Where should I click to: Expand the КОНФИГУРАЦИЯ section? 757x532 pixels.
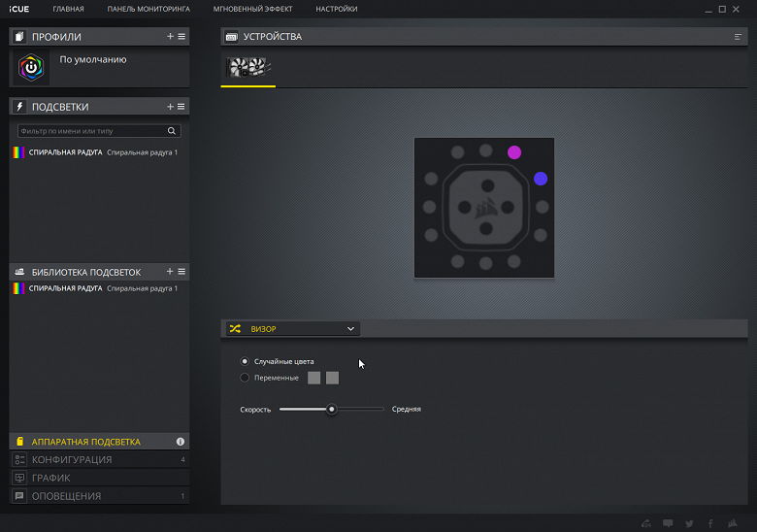tap(99, 459)
